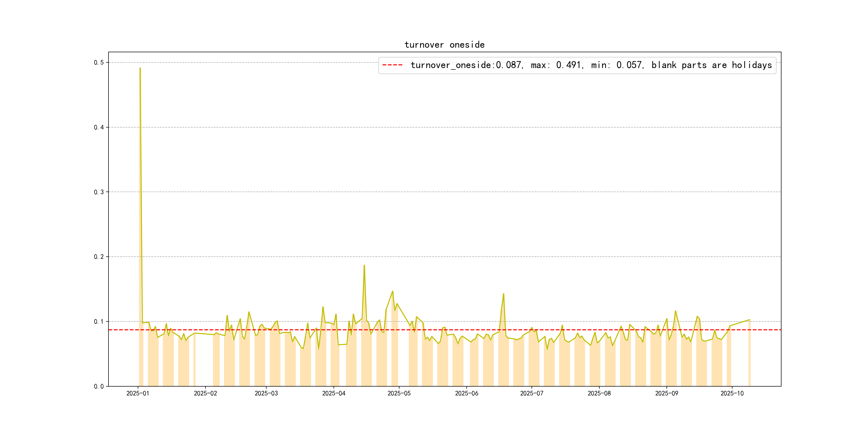
Task: Click the 2025-01 x-axis label
Action: 137,394
